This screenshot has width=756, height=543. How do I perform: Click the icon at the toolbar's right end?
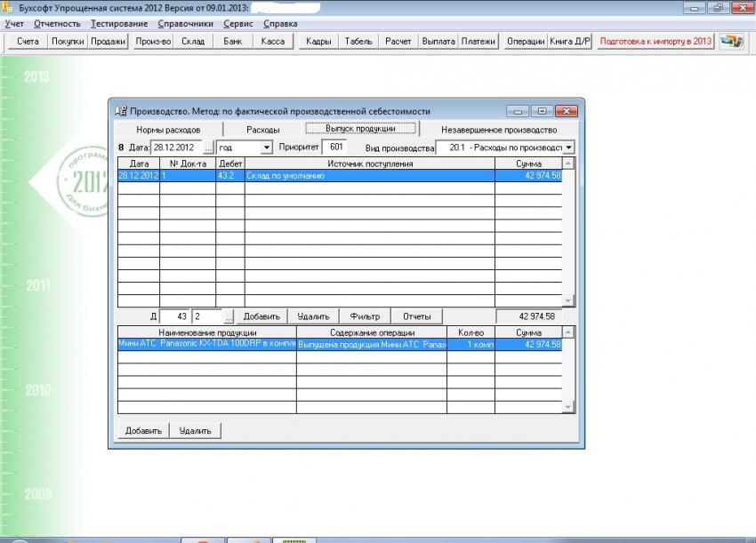click(x=731, y=41)
